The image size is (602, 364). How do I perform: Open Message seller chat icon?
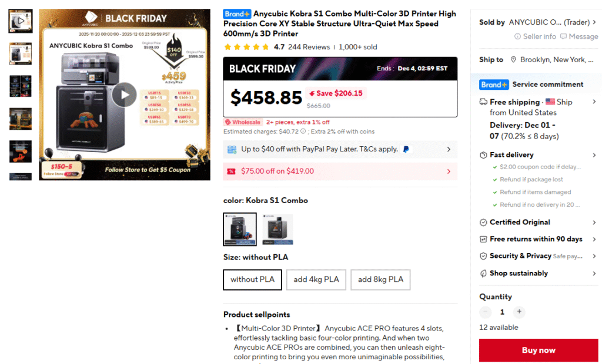tap(563, 36)
